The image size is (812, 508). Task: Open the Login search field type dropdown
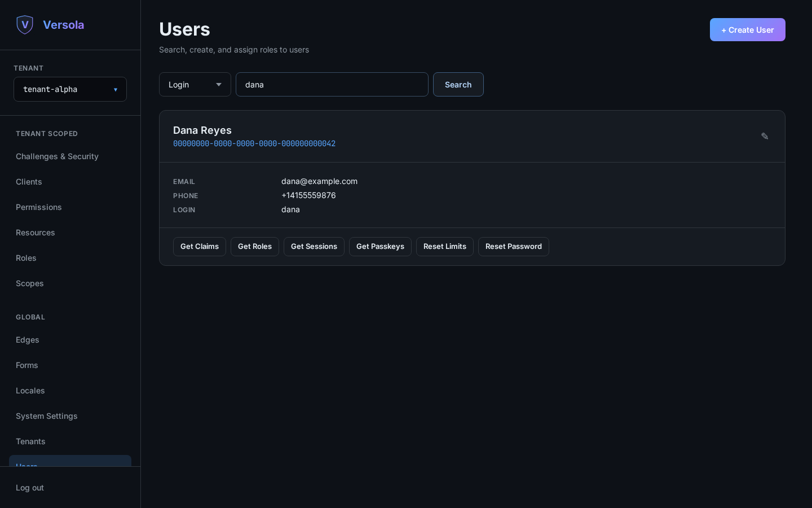tap(195, 85)
